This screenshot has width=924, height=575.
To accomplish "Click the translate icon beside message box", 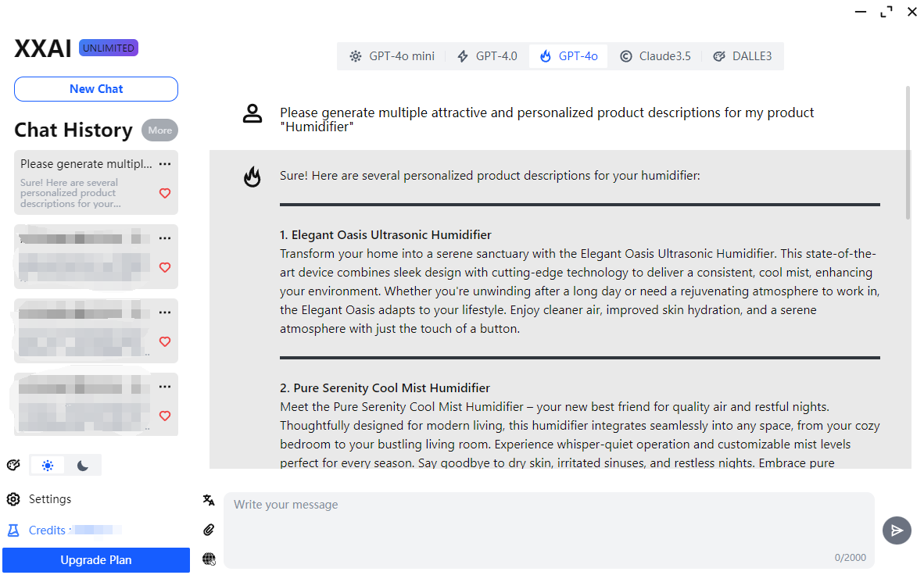I will point(209,500).
